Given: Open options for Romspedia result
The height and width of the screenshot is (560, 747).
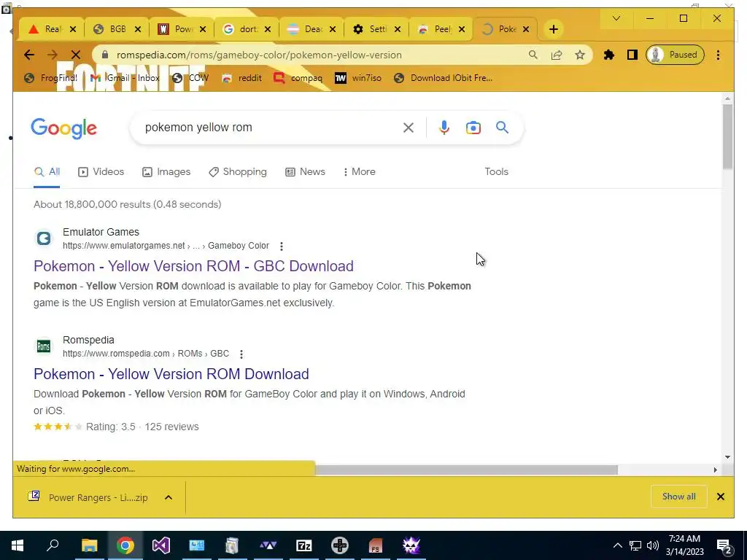Looking at the screenshot, I should 241,354.
